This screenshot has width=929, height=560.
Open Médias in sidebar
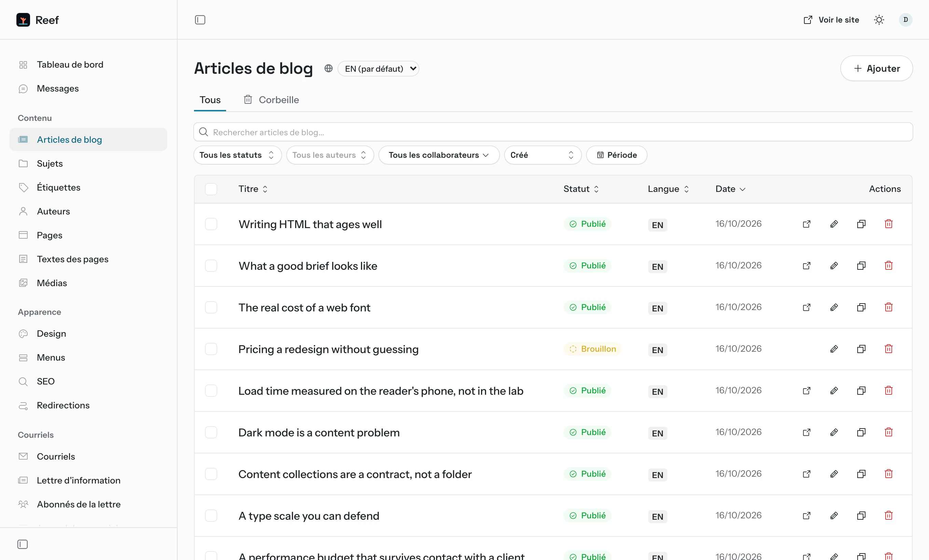[x=88, y=283]
